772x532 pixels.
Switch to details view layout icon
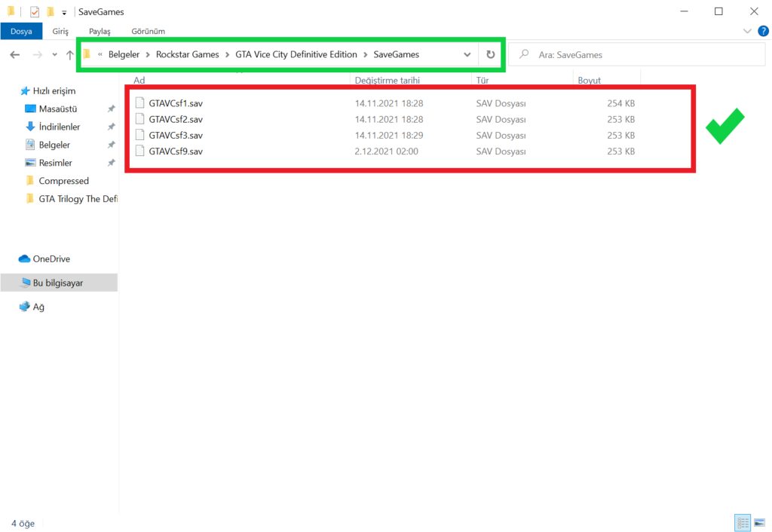(742, 522)
